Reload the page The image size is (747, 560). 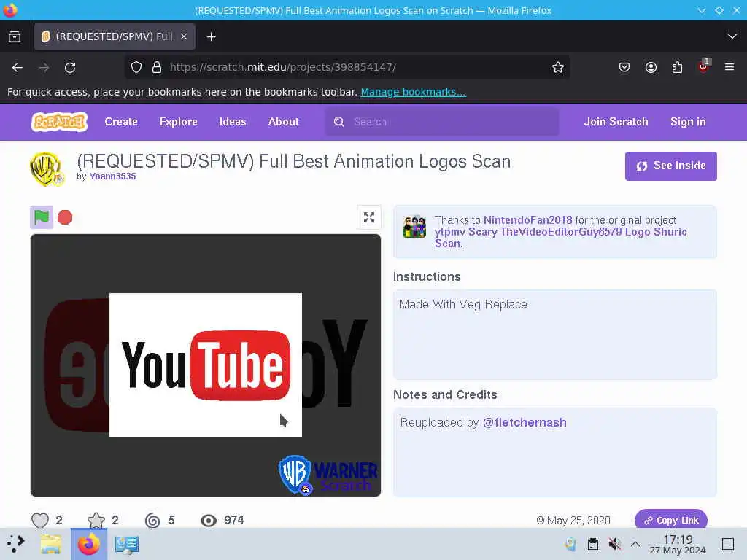70,68
